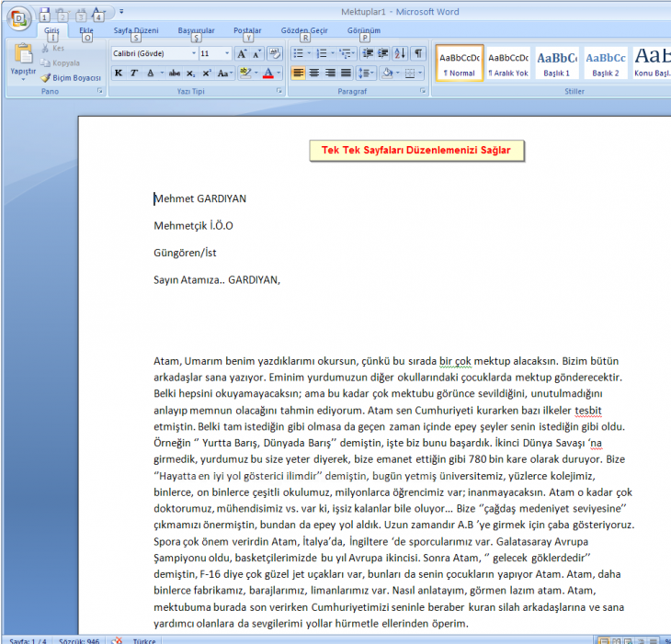Apply the Başlık 1 style

[555, 62]
